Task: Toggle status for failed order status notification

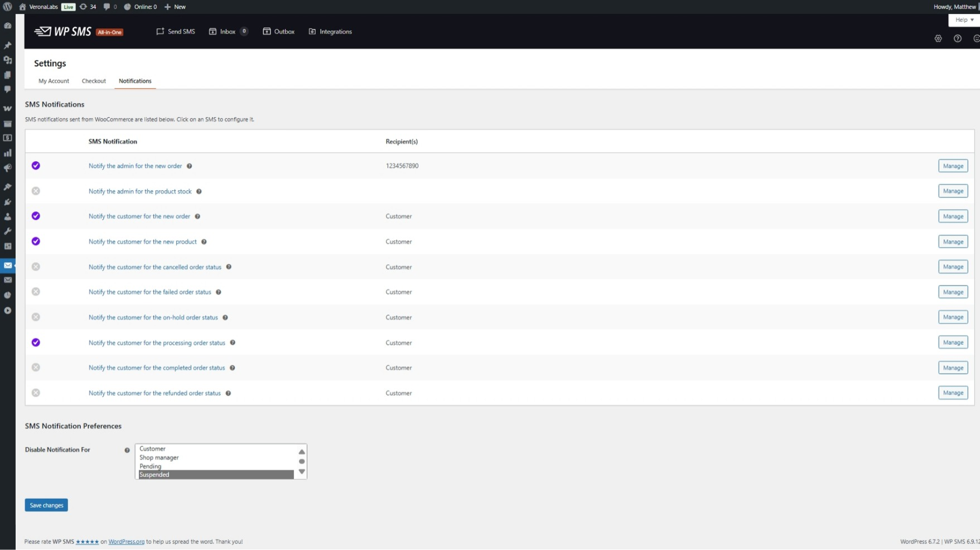Action: pos(36,292)
